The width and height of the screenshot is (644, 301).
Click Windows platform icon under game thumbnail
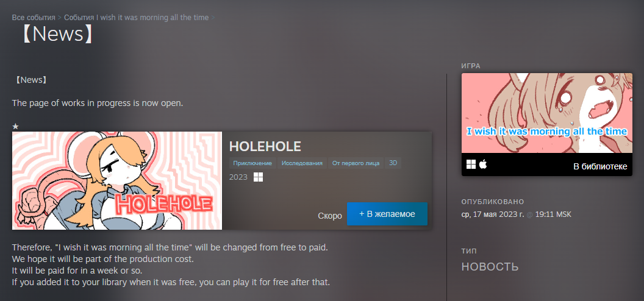coord(471,165)
